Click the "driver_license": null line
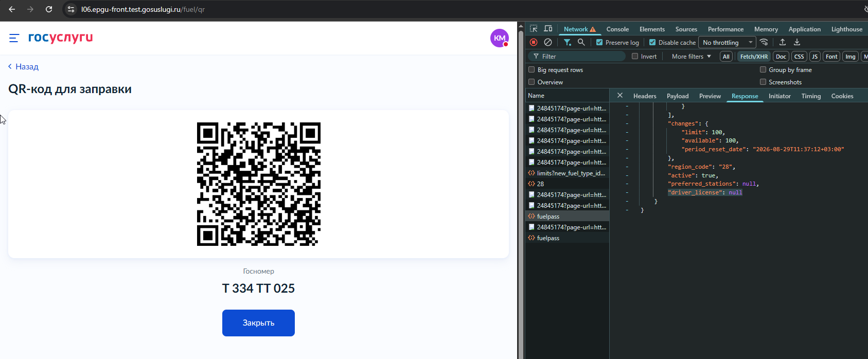The width and height of the screenshot is (868, 359). click(705, 192)
